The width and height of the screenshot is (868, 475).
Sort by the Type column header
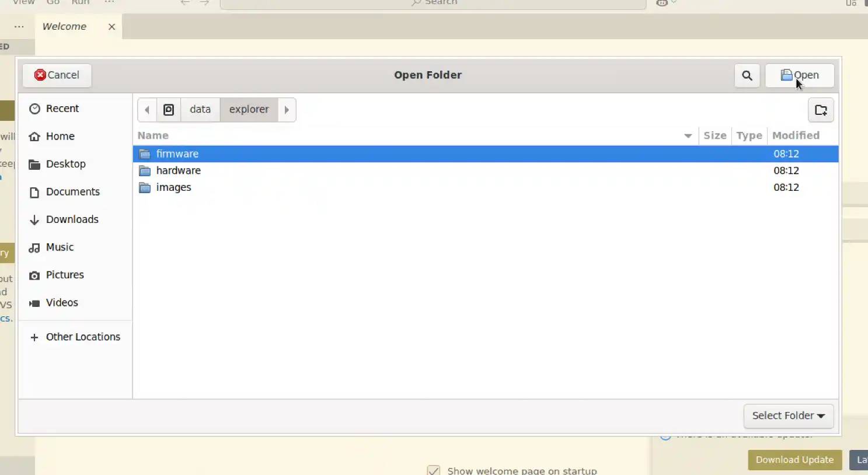click(749, 135)
